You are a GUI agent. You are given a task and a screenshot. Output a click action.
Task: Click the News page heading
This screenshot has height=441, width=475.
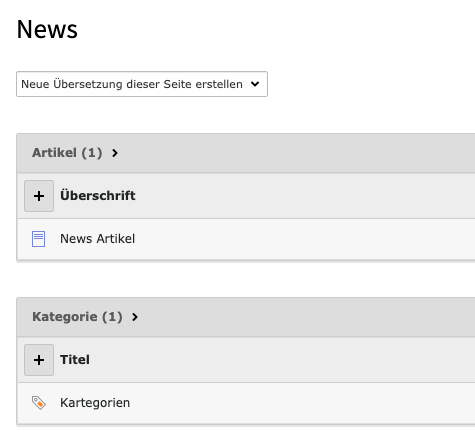(x=47, y=29)
